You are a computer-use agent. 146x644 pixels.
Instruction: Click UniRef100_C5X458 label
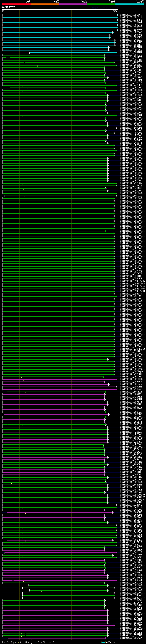tap(131, 35)
